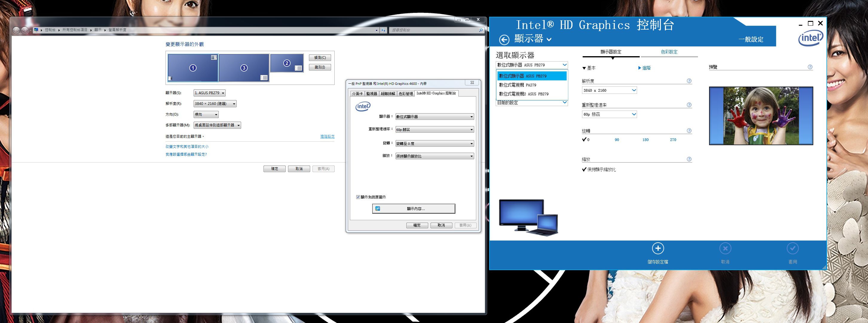Image resolution: width=868 pixels, height=323 pixels.
Task: Open the 顯示器(S) ASUS PB279 dropdown
Action: point(209,93)
